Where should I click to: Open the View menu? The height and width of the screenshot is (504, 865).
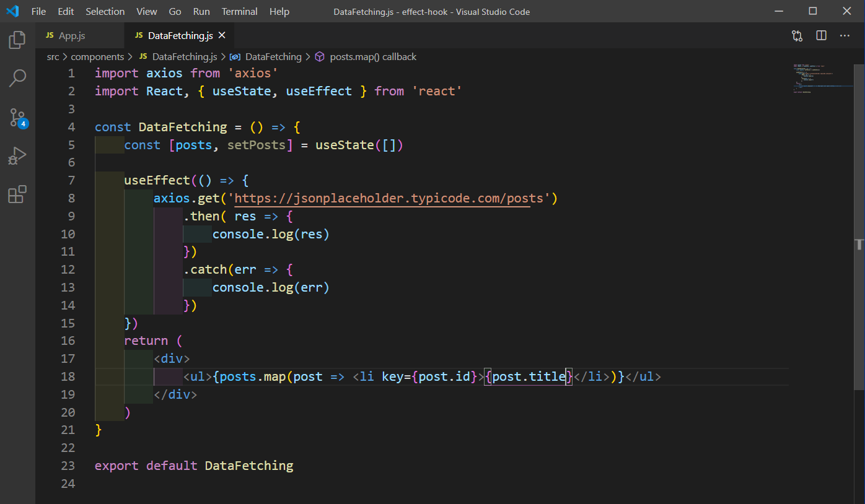(147, 11)
